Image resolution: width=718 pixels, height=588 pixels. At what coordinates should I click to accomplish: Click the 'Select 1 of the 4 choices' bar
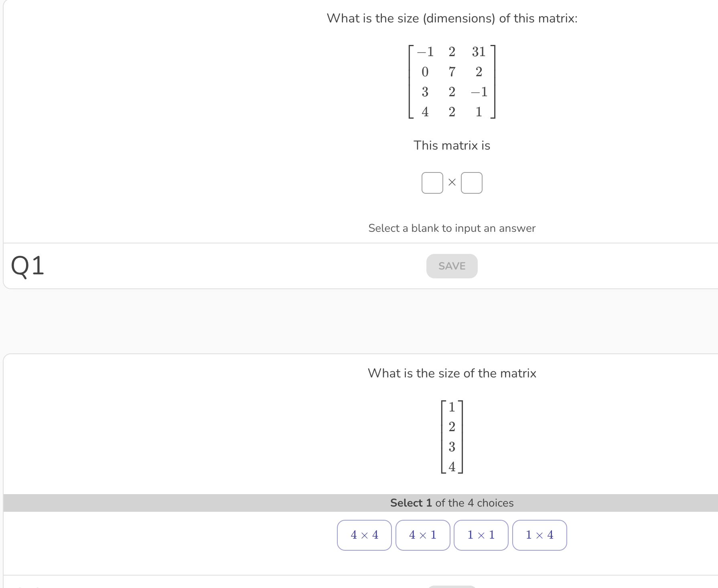[452, 503]
